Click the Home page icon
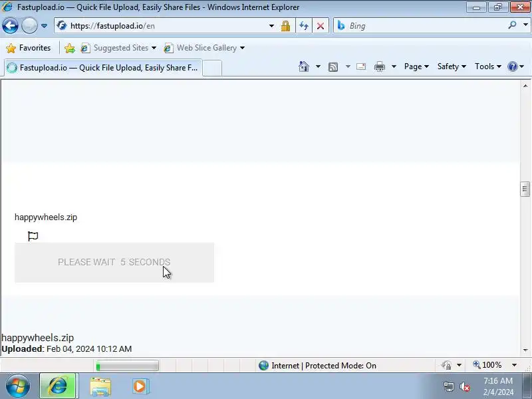 pos(304,66)
